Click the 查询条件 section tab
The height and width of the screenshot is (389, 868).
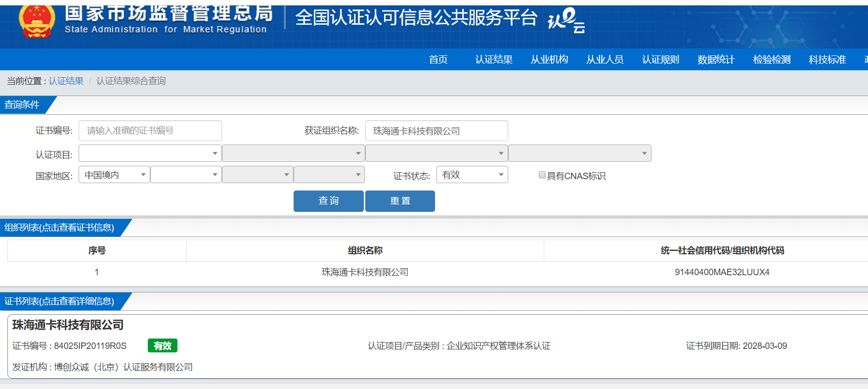(23, 105)
